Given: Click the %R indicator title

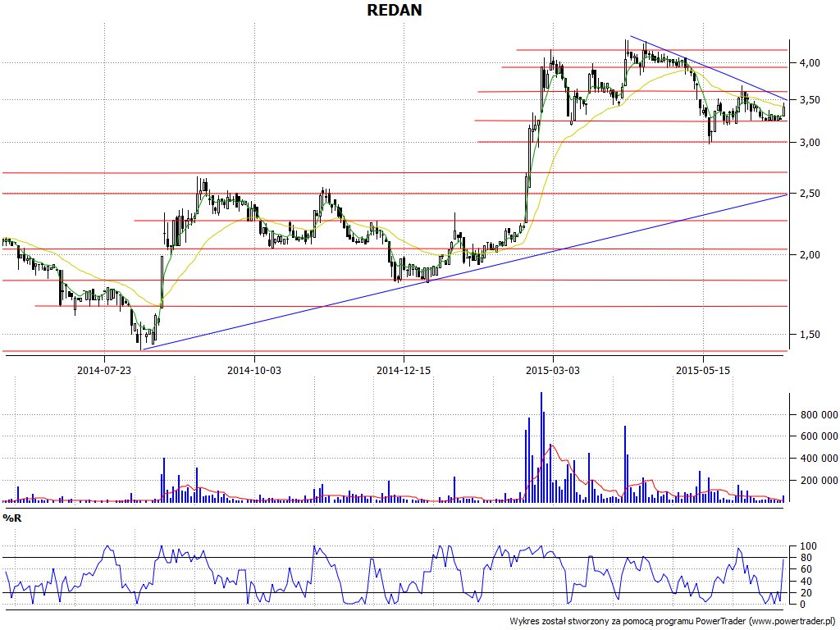Looking at the screenshot, I should [x=11, y=518].
